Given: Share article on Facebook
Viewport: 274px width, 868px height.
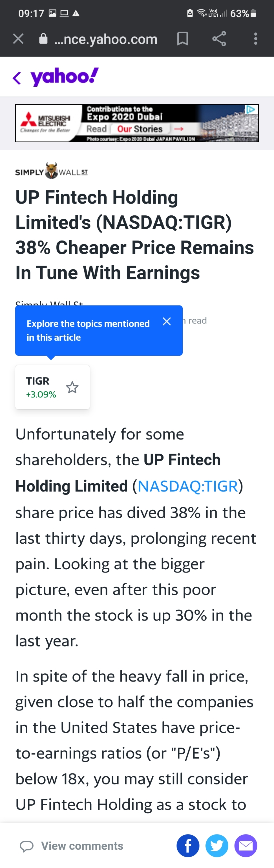Looking at the screenshot, I should pos(188,846).
